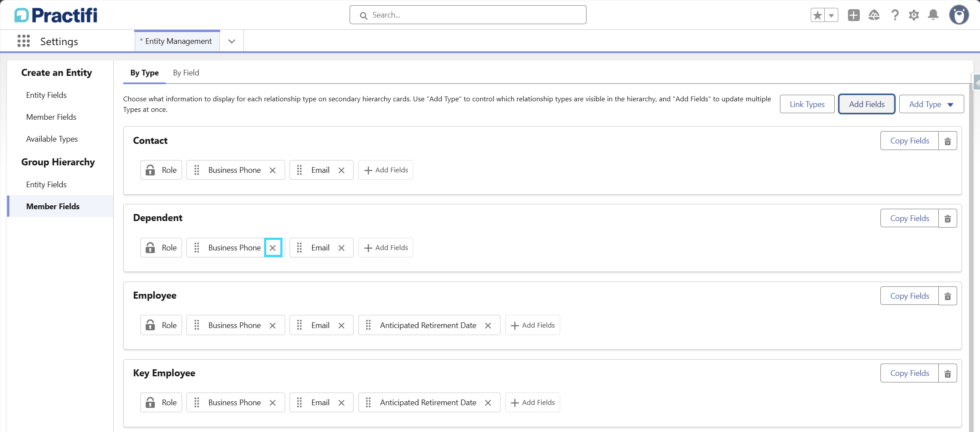Image resolution: width=980 pixels, height=432 pixels.
Task: Click Copy Fields for Key Employee
Action: pyautogui.click(x=909, y=373)
